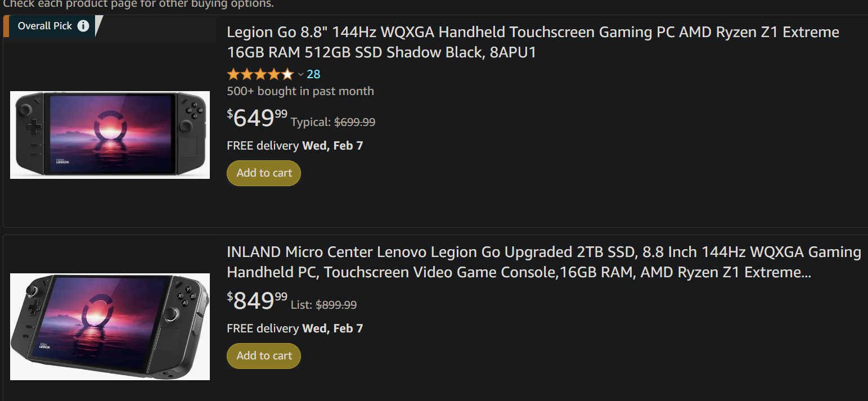Click the five-star rating icons

[260, 74]
